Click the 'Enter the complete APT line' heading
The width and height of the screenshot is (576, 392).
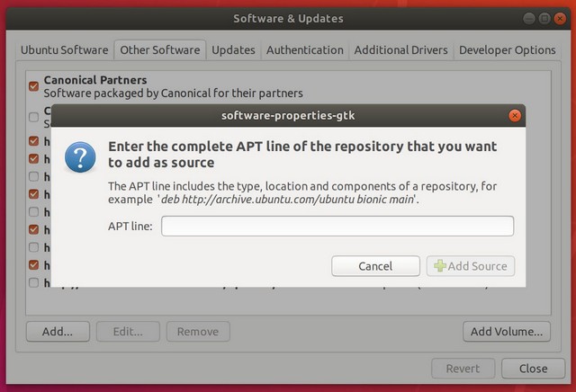pyautogui.click(x=302, y=155)
